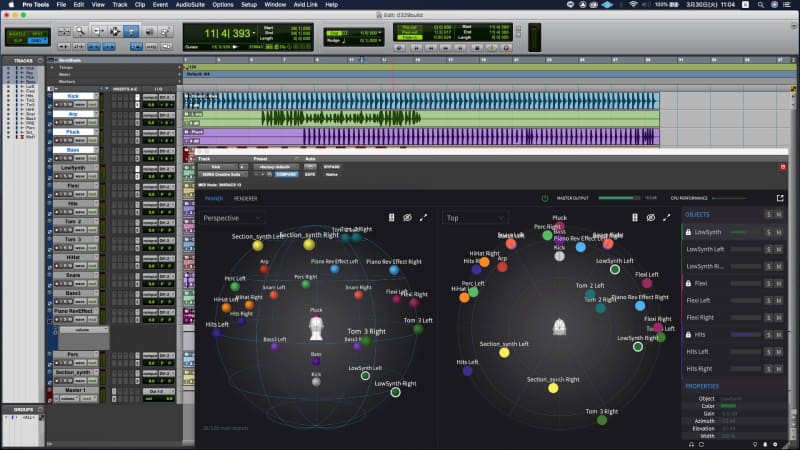Adjust the Hits object level bar
Screen dimensions: 800x450
(x=745, y=335)
